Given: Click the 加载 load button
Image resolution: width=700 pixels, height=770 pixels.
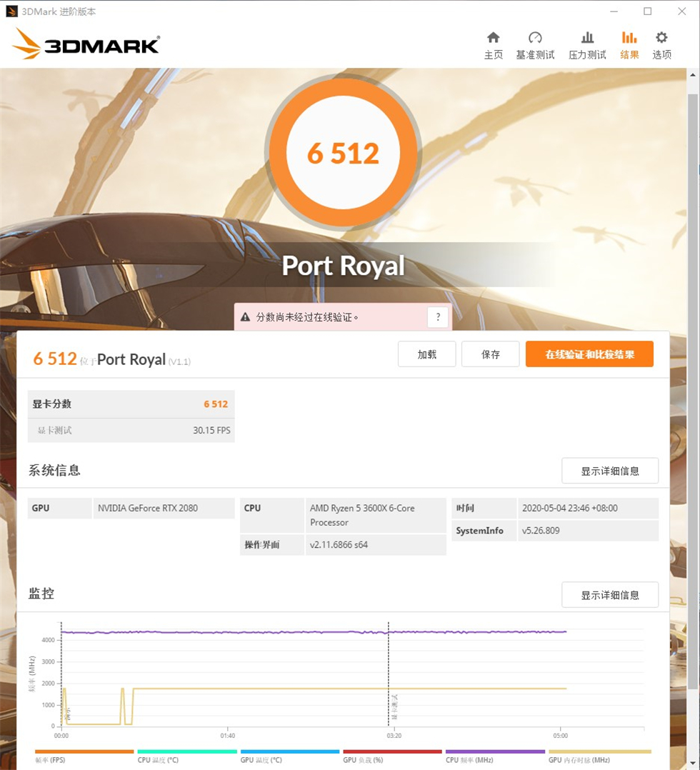Looking at the screenshot, I should click(426, 354).
